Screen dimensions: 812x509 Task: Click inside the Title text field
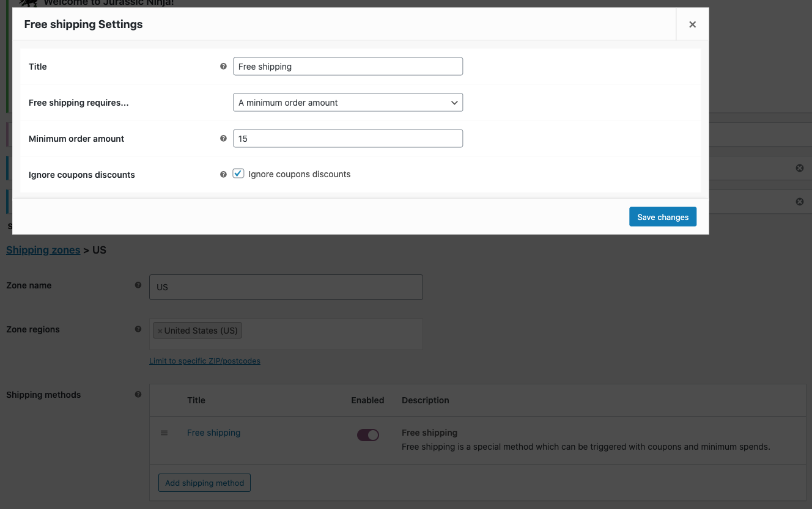click(x=347, y=66)
